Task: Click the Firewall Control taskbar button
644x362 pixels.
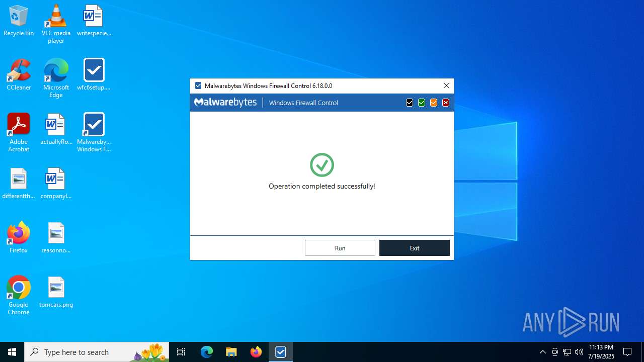Action: coord(281,352)
